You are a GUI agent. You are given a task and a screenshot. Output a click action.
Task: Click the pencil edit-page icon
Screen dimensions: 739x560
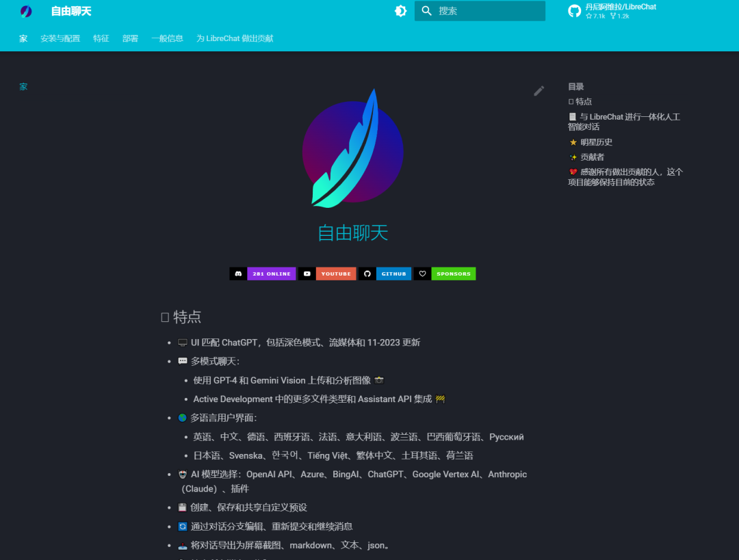(539, 91)
